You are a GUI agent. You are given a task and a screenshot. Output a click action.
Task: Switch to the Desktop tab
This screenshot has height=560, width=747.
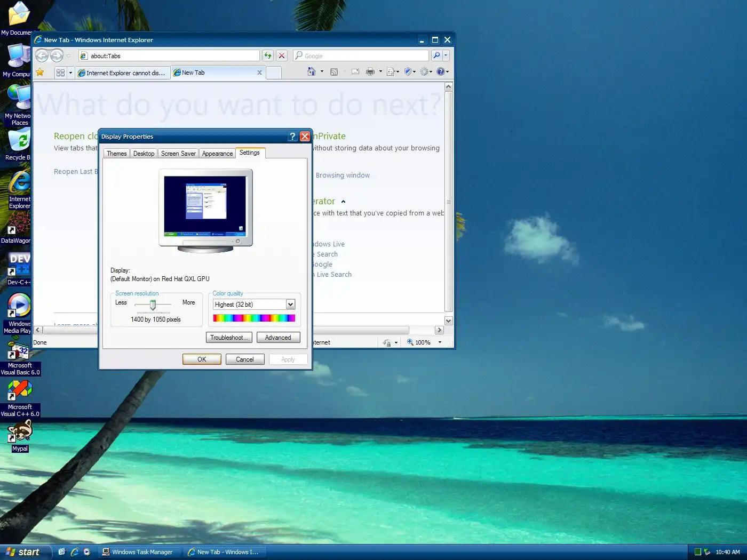coord(144,154)
